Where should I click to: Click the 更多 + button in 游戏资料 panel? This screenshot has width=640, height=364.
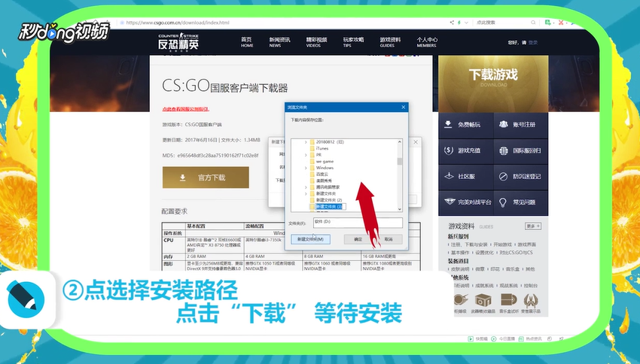click(x=533, y=226)
